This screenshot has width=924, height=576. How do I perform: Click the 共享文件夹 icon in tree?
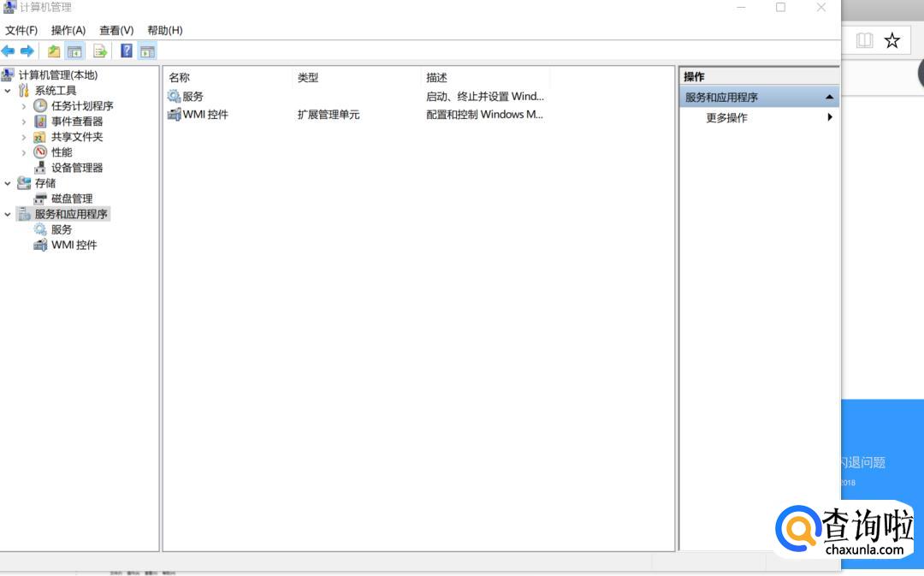39,137
